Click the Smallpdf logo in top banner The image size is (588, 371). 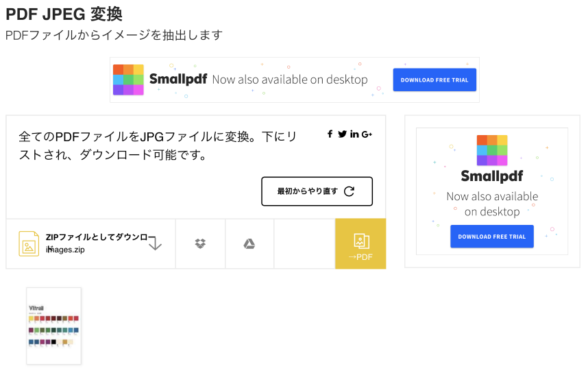[128, 80]
